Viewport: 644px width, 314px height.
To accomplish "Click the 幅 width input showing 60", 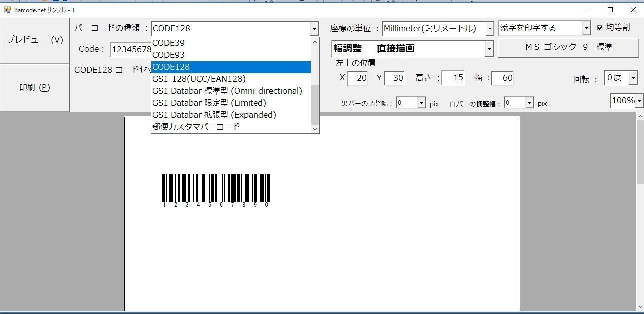I will tap(503, 78).
